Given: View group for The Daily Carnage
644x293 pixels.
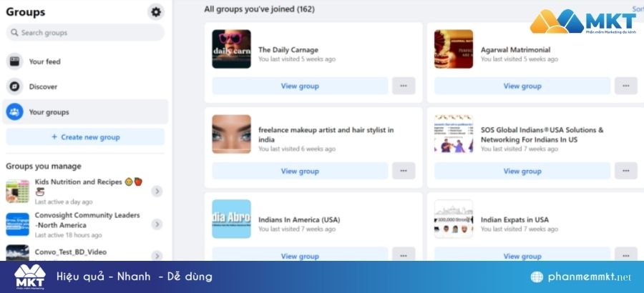Looking at the screenshot, I should 300,86.
